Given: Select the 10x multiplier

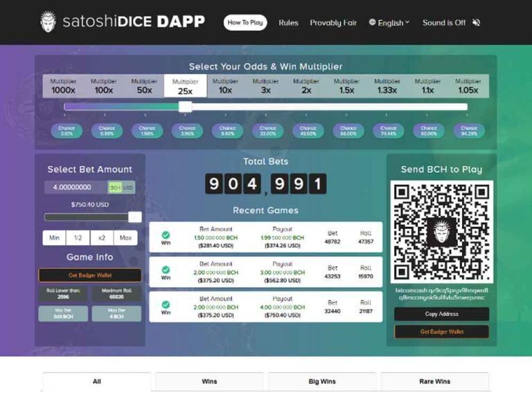Looking at the screenshot, I should click(225, 86).
